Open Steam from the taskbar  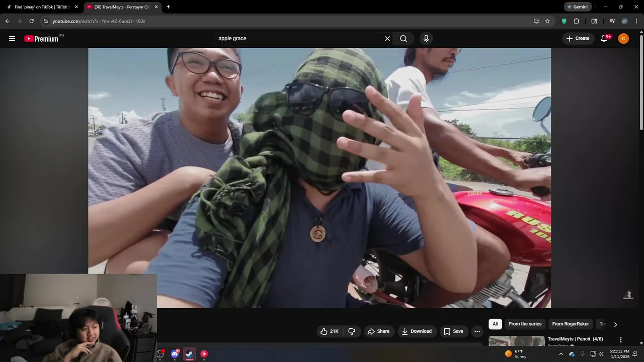pos(189,354)
